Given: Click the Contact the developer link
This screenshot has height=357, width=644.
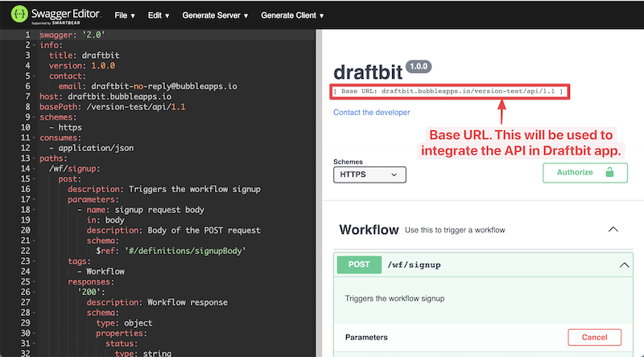Looking at the screenshot, I should [371, 113].
